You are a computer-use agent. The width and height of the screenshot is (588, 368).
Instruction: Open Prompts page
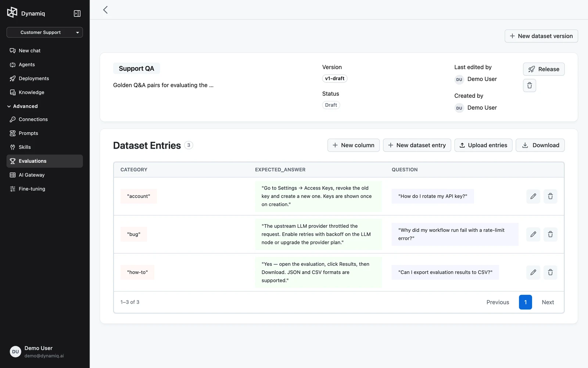click(x=44, y=133)
